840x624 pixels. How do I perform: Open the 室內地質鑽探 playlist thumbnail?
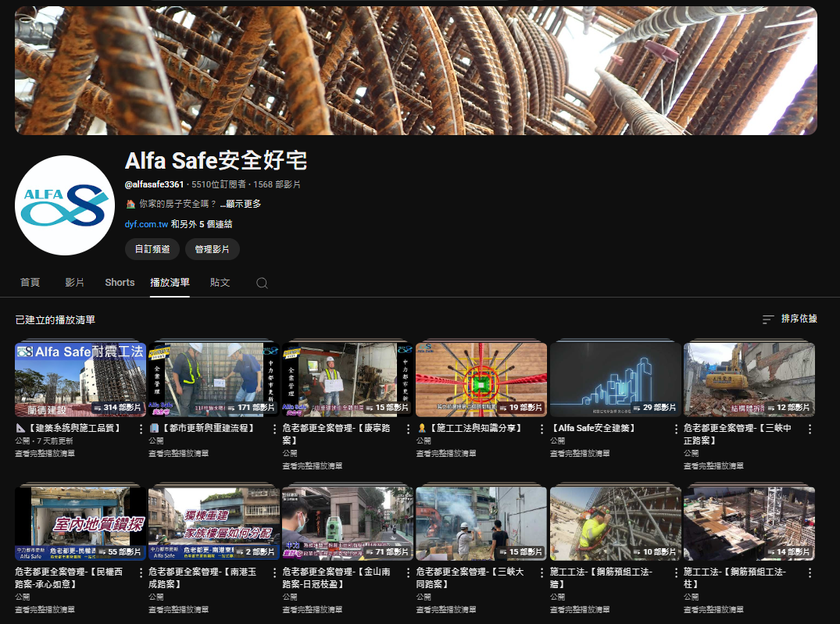tap(80, 523)
